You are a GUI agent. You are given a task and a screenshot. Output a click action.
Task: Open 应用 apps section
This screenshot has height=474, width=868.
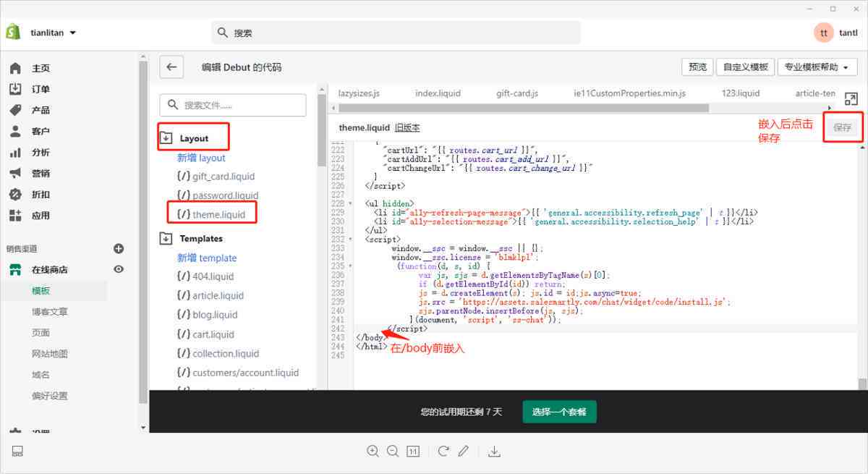41,215
